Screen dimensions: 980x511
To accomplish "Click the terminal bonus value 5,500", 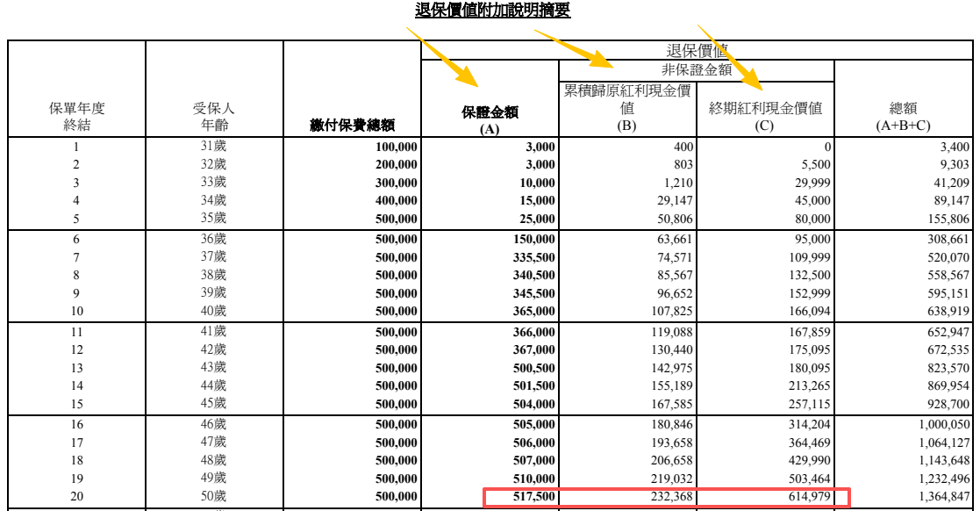I will coord(816,164).
